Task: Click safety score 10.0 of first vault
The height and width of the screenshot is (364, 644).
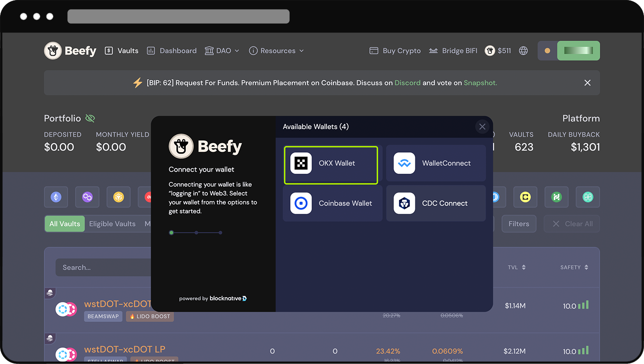Action: tap(576, 305)
